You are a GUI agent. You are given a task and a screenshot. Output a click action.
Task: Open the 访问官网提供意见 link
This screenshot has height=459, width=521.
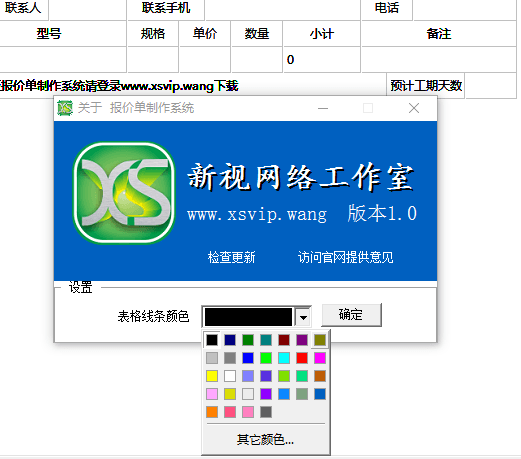click(345, 257)
